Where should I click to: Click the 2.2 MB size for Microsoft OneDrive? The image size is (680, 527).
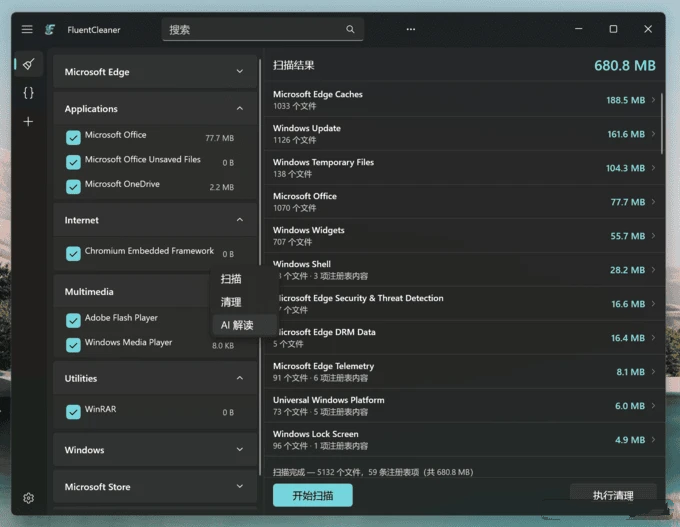222,187
